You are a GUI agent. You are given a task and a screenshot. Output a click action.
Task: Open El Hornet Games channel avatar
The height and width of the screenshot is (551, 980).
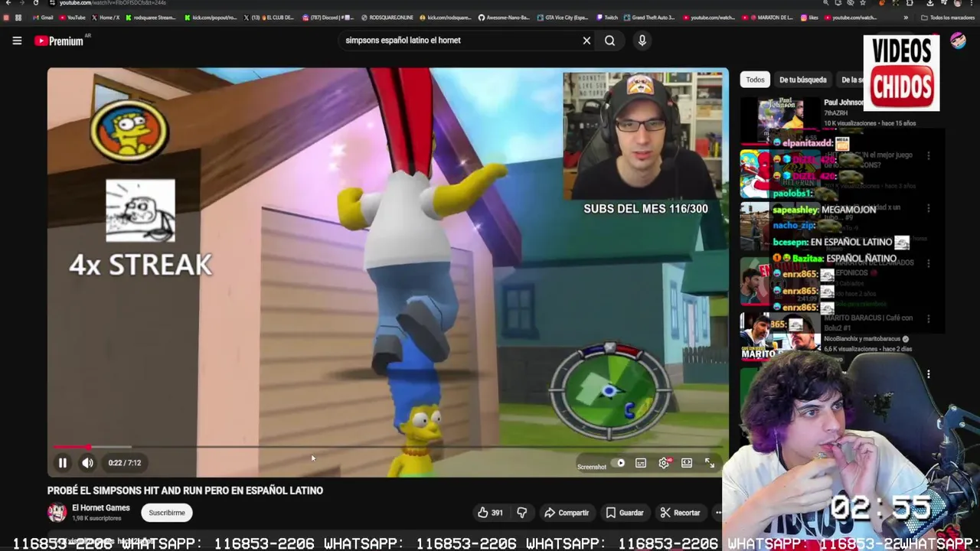(x=57, y=513)
